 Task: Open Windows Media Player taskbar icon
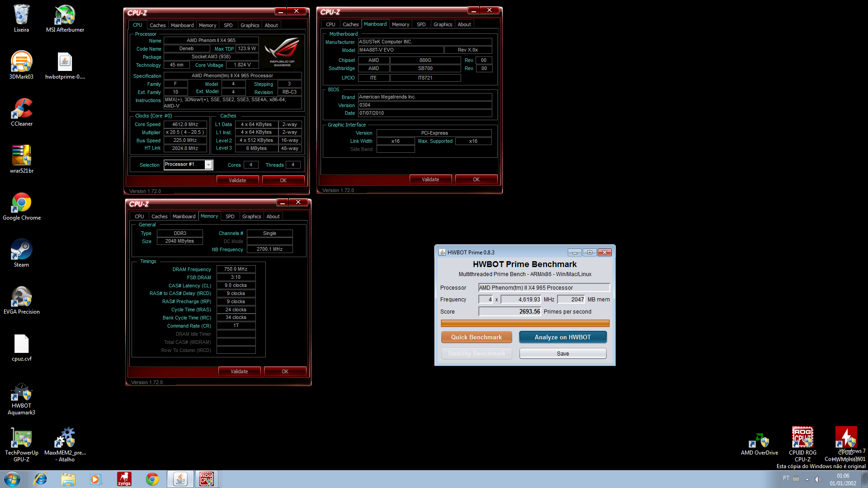[x=96, y=479]
